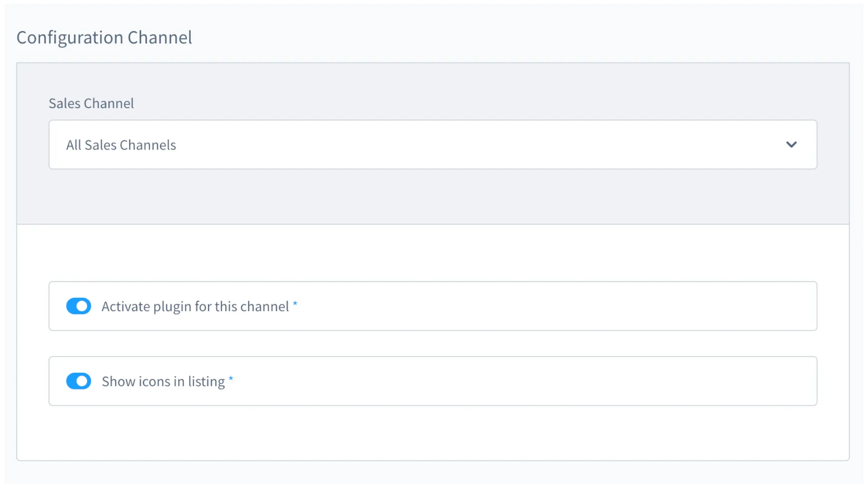The height and width of the screenshot is (488, 868).
Task: Click the Activate plugin setting row
Action: coord(433,306)
